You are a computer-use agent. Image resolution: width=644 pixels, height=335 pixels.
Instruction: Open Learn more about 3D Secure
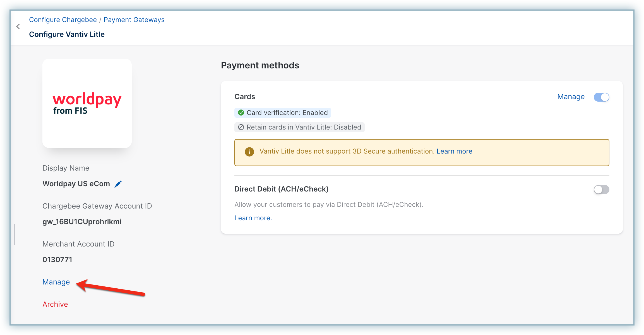click(454, 151)
